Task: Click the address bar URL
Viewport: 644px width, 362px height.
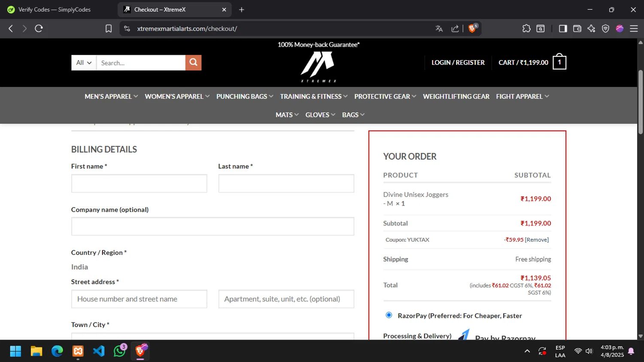Action: pos(187,29)
